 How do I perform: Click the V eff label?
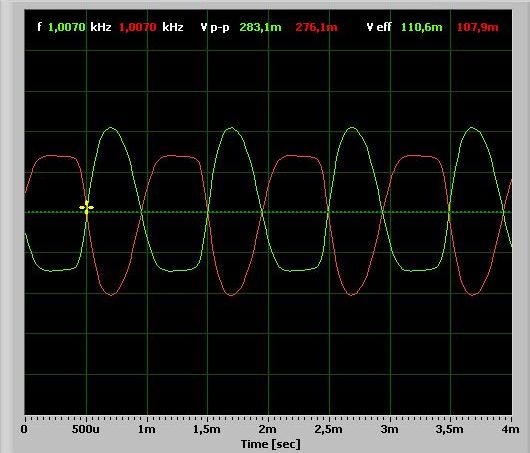tap(379, 27)
